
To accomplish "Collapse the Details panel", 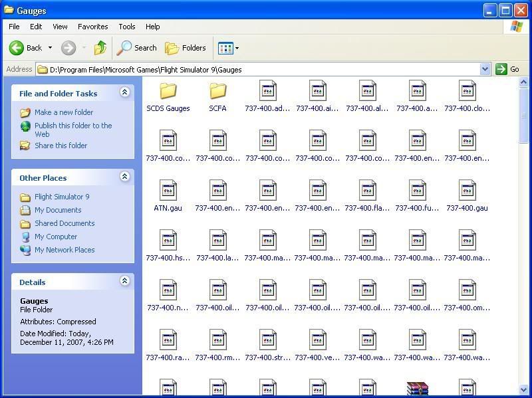I will coord(124,282).
